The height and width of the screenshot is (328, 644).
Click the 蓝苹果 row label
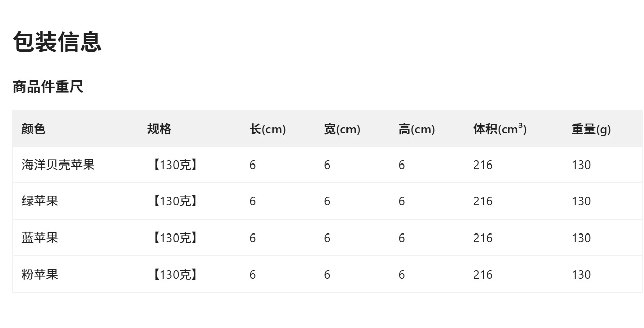40,238
